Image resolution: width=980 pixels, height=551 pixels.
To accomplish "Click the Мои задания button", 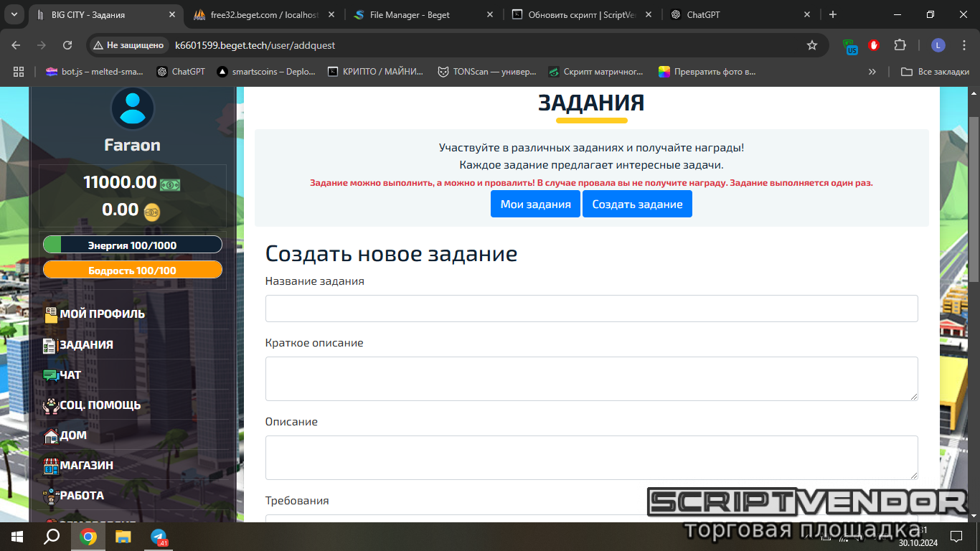I will [x=535, y=204].
